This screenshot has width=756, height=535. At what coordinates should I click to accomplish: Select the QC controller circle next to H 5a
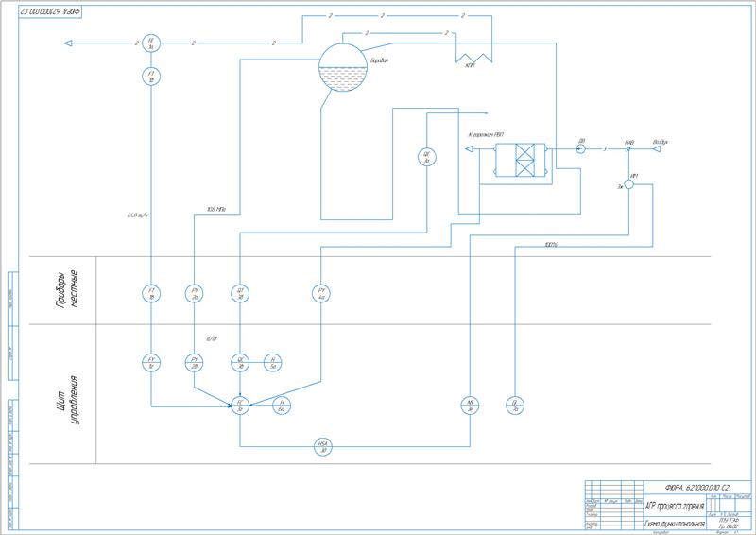click(x=240, y=362)
